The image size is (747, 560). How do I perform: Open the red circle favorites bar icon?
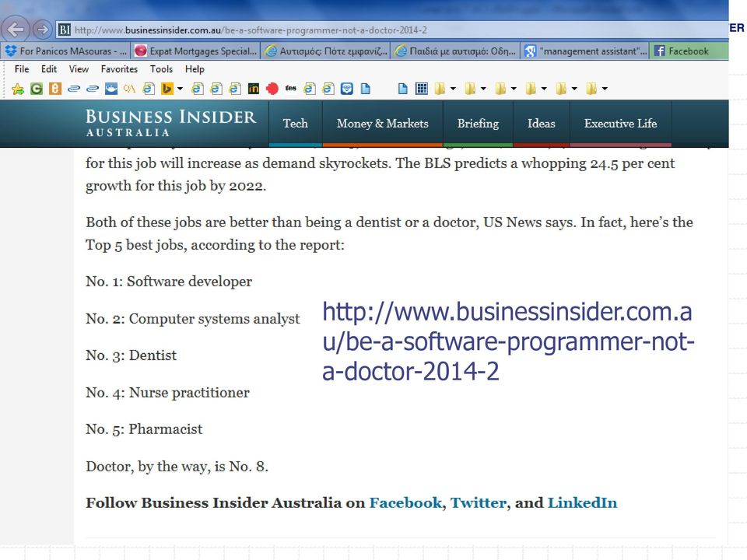coord(272,89)
